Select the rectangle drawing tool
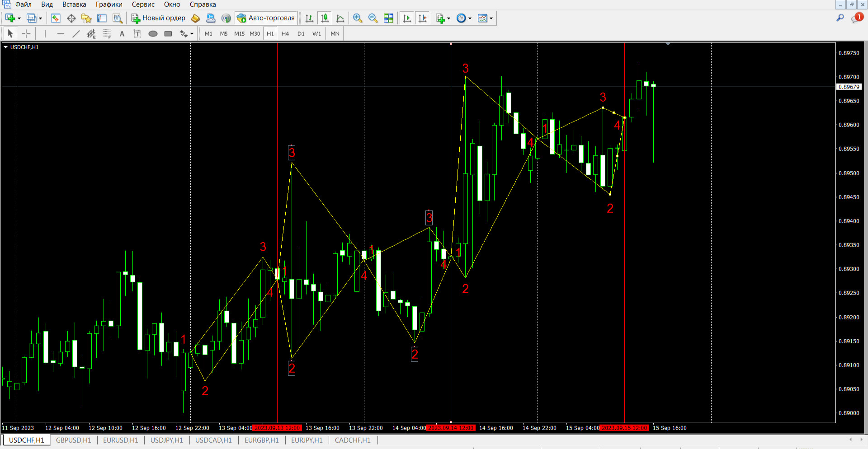The image size is (868, 449). click(x=168, y=33)
